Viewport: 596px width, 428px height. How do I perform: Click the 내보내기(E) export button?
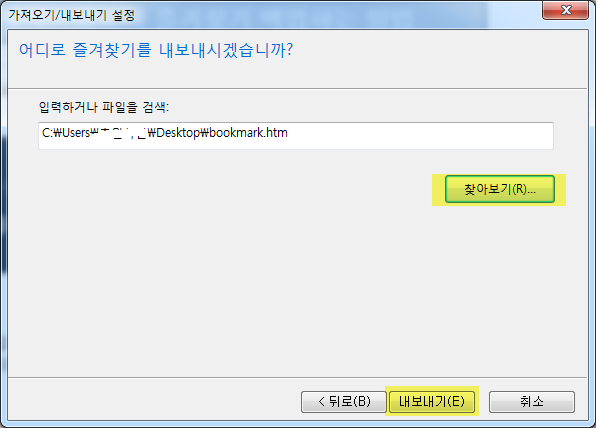[432, 401]
